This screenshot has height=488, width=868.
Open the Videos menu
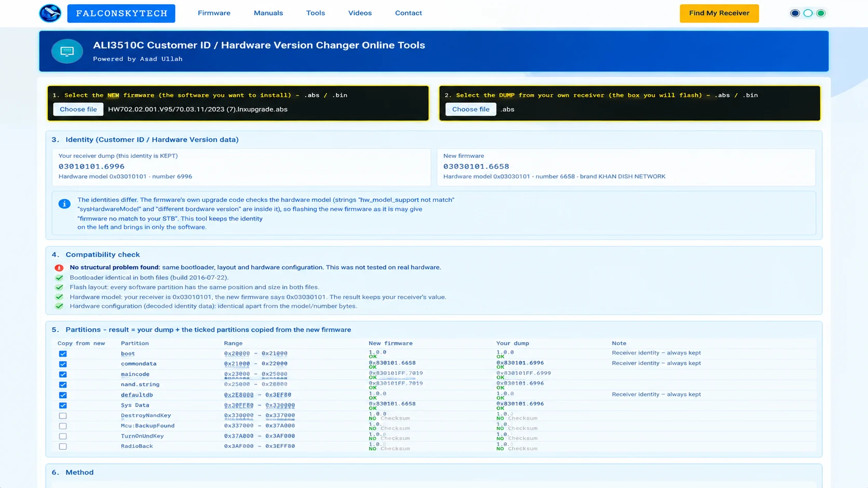[x=360, y=13]
